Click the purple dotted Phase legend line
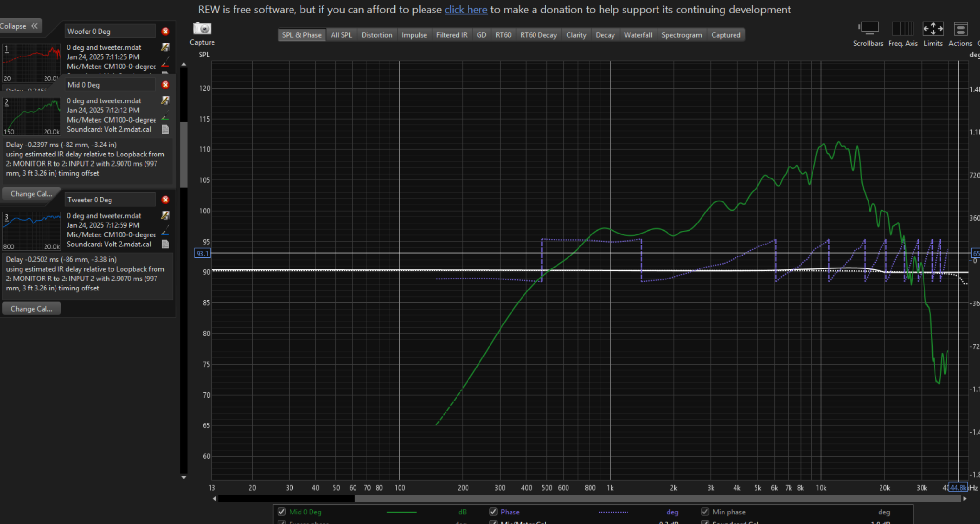The width and height of the screenshot is (980, 524). pyautogui.click(x=613, y=512)
